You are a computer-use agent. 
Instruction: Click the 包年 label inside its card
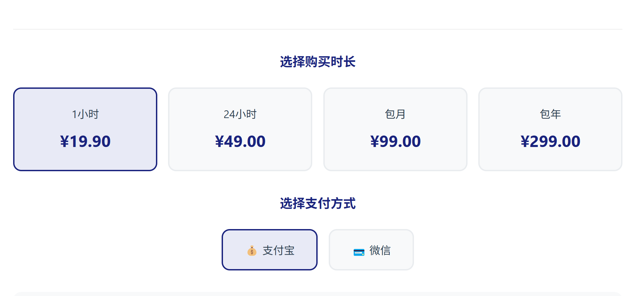pyautogui.click(x=550, y=114)
